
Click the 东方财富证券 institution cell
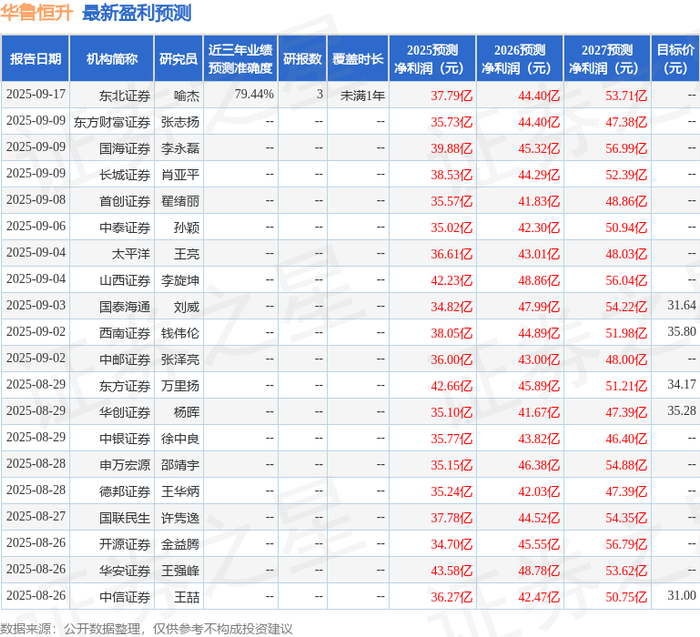click(112, 122)
